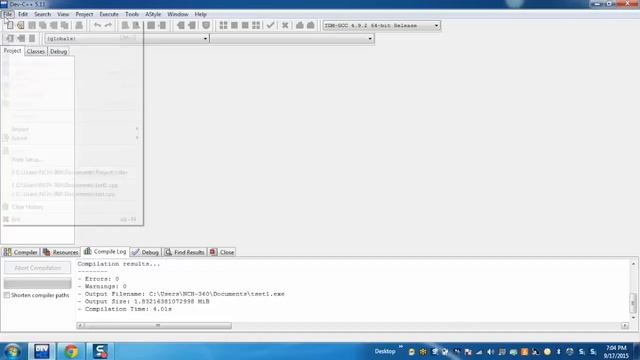
Task: Open the Edit menu
Action: (23, 14)
